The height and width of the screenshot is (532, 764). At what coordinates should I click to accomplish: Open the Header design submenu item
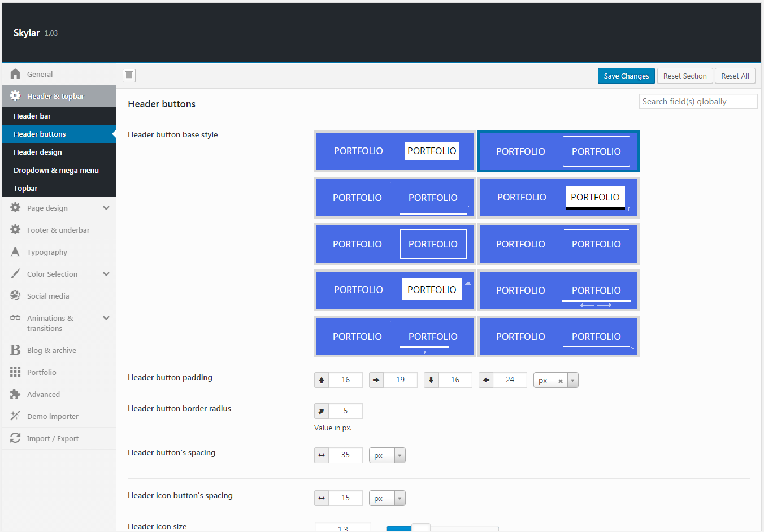coord(59,152)
